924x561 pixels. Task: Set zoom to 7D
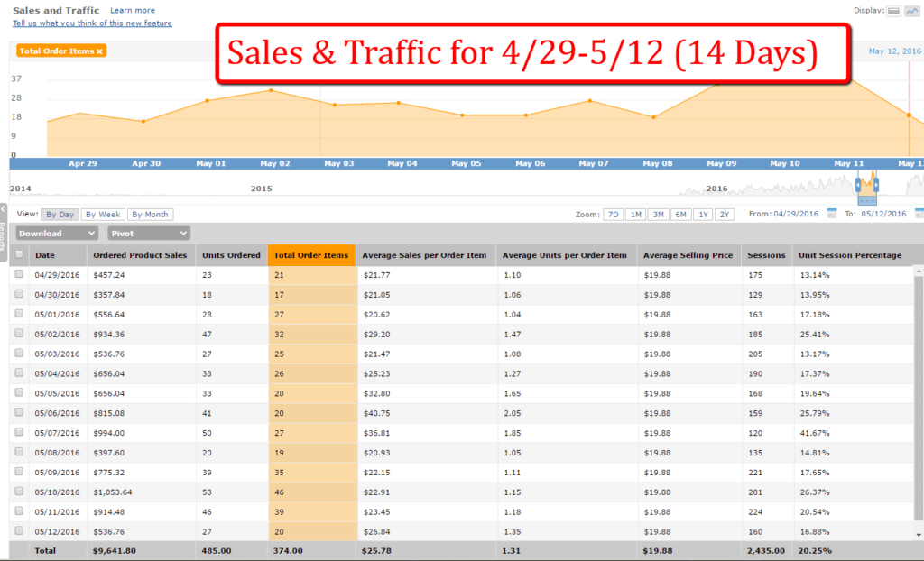tap(613, 215)
